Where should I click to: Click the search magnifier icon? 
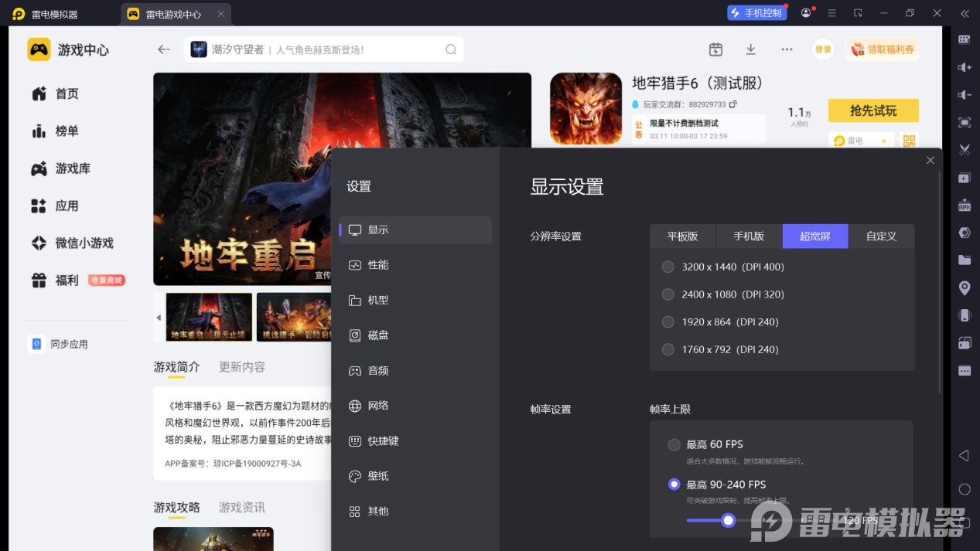pos(451,49)
